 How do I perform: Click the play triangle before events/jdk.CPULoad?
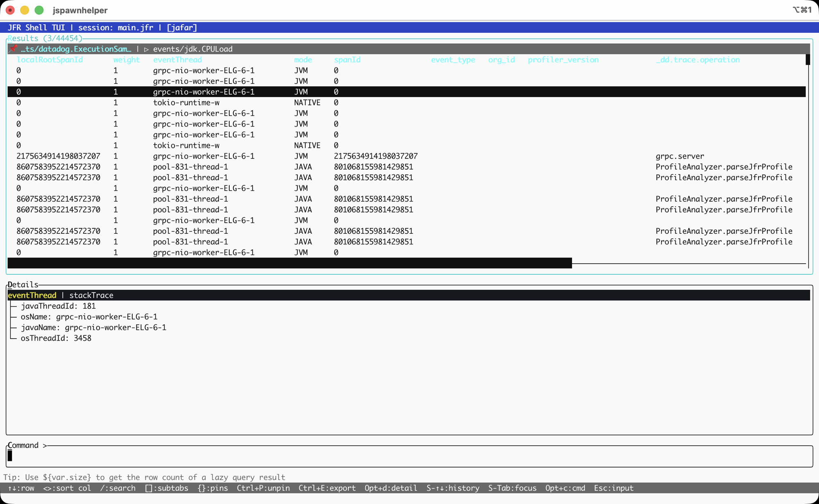[146, 49]
